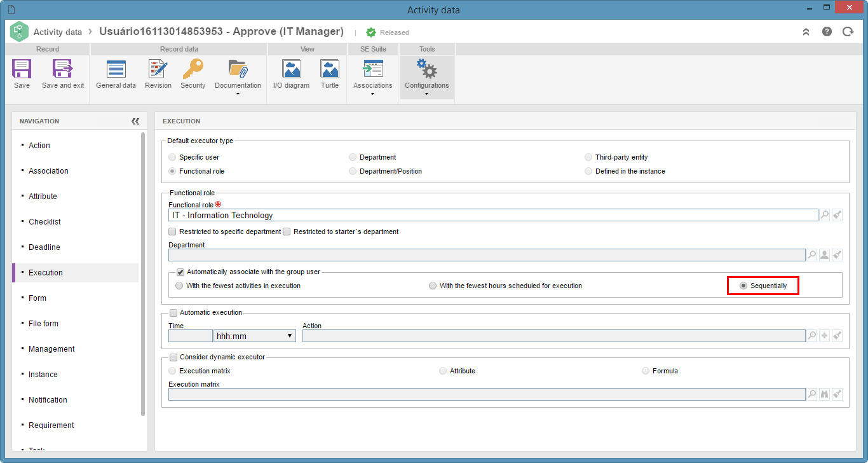Expand the Documentation dropdown arrow
The width and height of the screenshot is (868, 463).
(238, 94)
